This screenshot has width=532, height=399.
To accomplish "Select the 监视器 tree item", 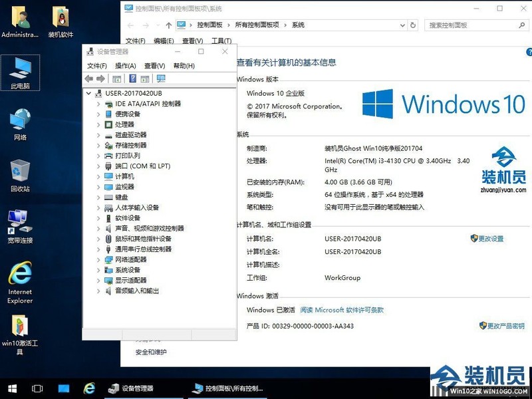I will click(124, 187).
